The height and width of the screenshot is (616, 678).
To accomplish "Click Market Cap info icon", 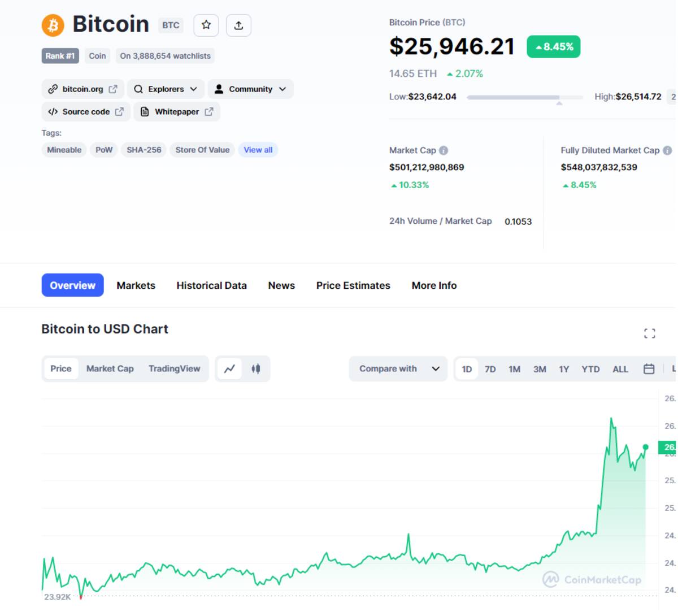I will point(444,150).
